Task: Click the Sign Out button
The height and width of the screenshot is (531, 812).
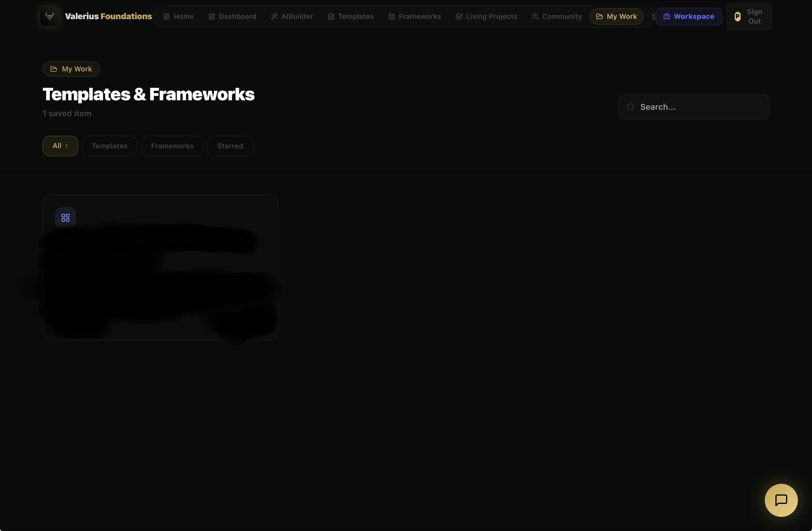Action: pyautogui.click(x=754, y=16)
